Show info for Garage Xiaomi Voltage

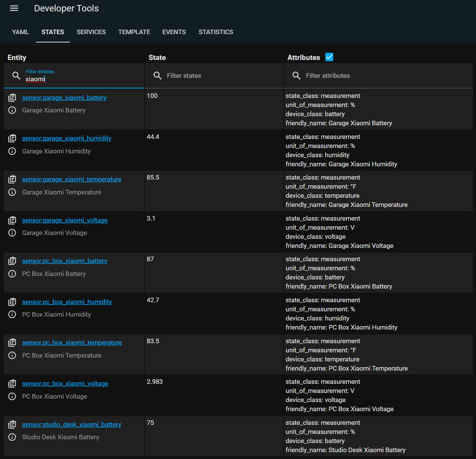coord(12,233)
